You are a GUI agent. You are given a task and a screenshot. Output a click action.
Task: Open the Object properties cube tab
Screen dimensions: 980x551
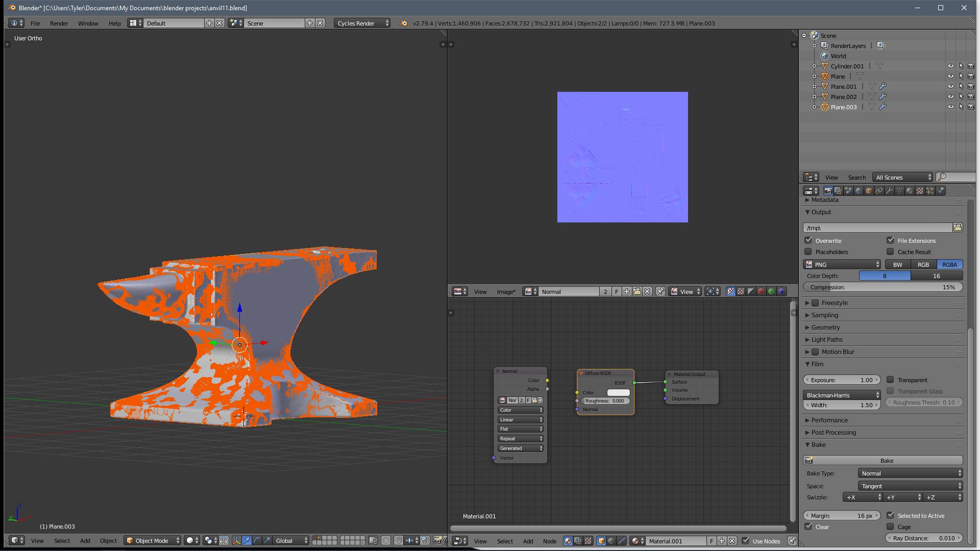(x=869, y=191)
